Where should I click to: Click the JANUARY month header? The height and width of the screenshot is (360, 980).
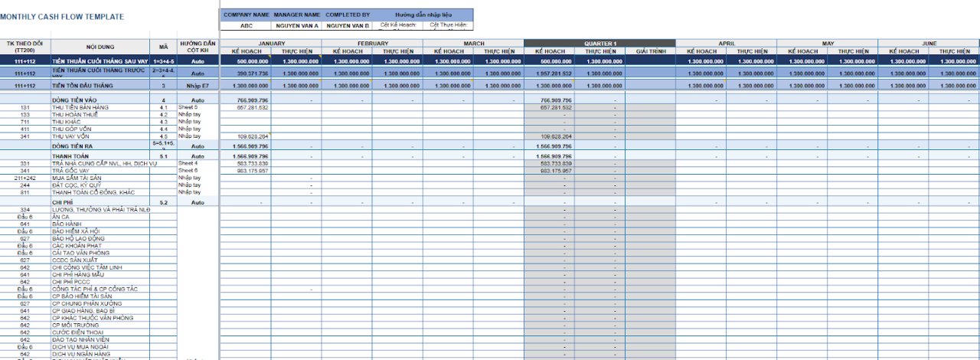pos(271,44)
